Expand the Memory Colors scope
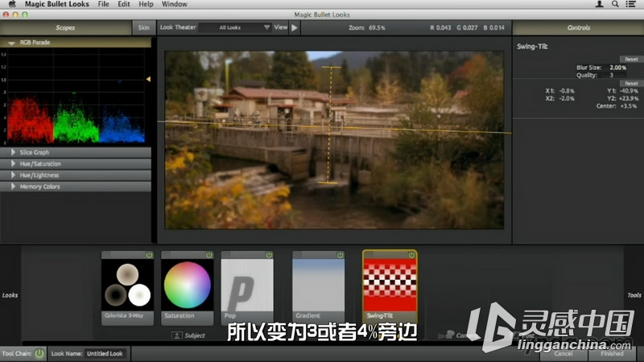 coord(13,187)
